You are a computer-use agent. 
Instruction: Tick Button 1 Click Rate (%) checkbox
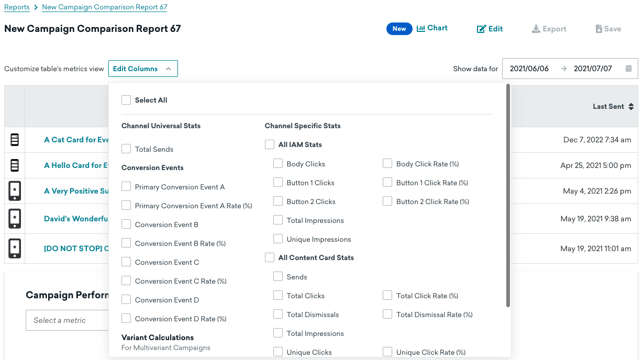click(x=387, y=183)
